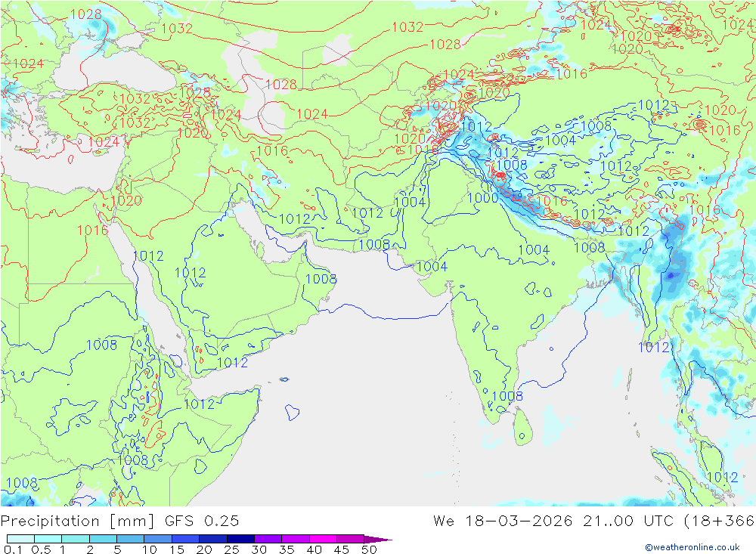Click the 5–10 mm legend swatch
This screenshot has width=756, height=554.
pos(131,539)
